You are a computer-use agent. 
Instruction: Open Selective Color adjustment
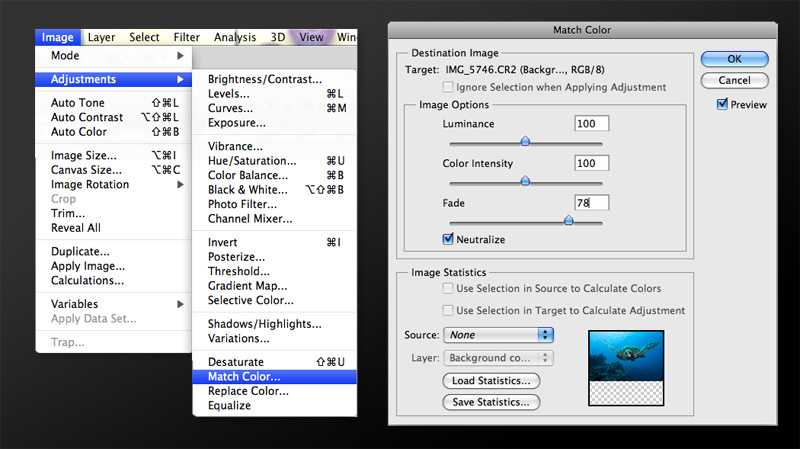274,300
